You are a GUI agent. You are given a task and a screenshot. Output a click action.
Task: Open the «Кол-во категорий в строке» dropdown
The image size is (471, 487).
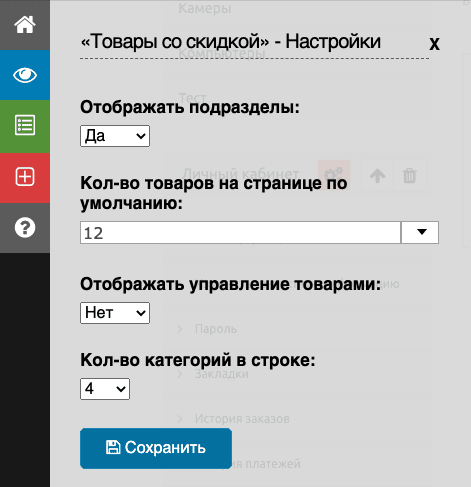(x=105, y=389)
